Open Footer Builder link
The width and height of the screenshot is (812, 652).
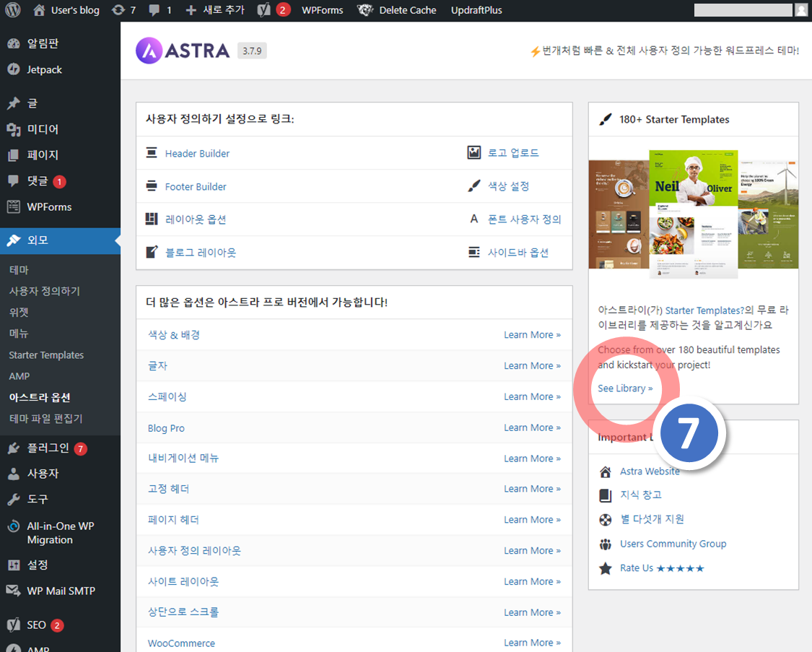196,186
